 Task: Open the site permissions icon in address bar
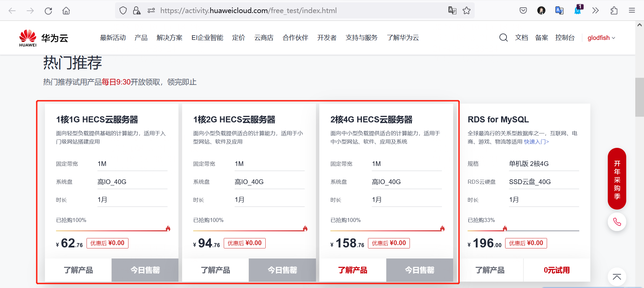151,11
